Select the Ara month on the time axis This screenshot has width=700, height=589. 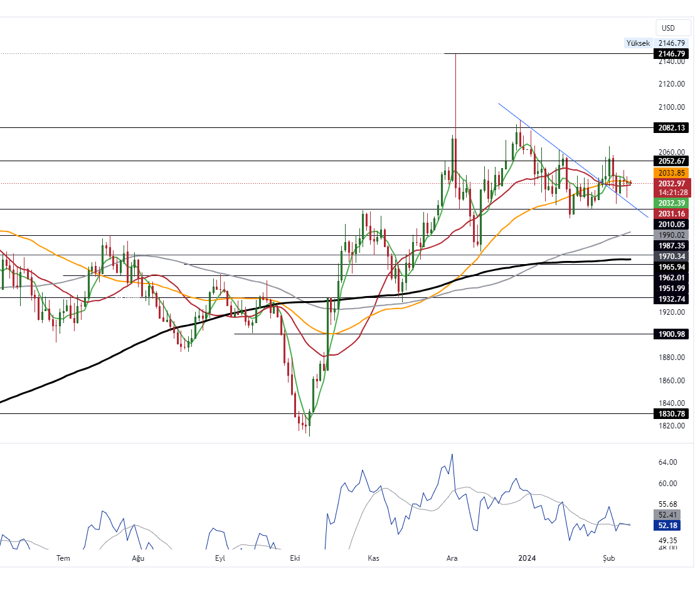pyautogui.click(x=452, y=558)
